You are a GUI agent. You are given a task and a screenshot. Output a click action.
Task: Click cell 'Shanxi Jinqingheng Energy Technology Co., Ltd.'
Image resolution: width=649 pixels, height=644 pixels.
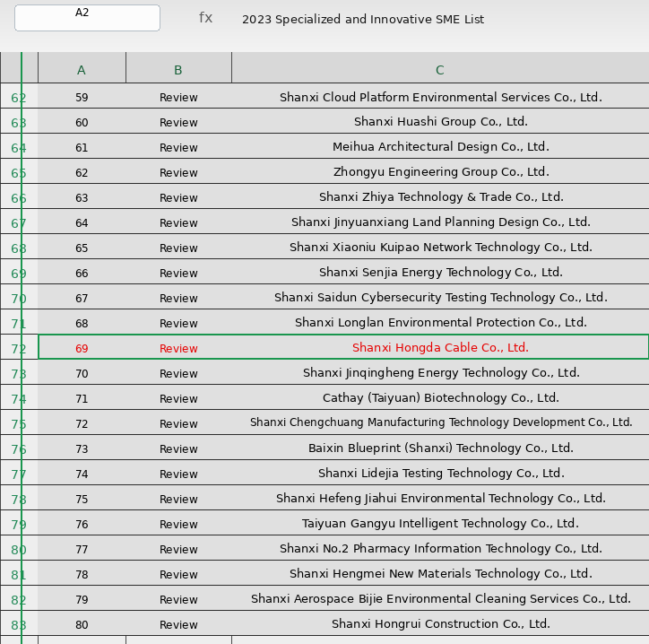point(440,373)
